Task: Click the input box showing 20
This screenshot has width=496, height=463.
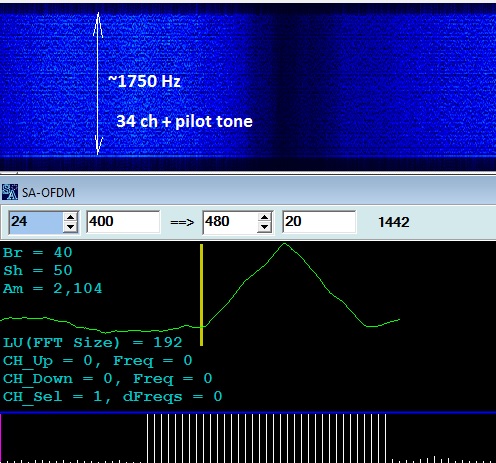Action: pos(319,222)
